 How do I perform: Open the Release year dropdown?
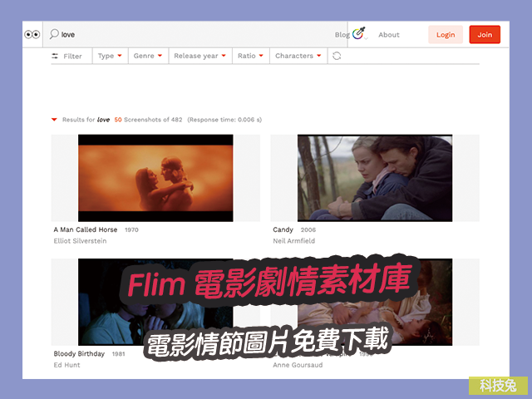pos(199,56)
